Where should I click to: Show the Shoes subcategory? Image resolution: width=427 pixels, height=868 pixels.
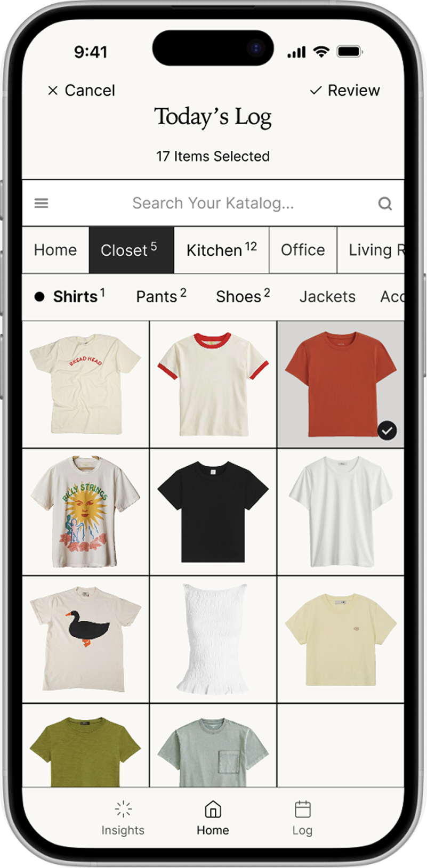pyautogui.click(x=243, y=296)
